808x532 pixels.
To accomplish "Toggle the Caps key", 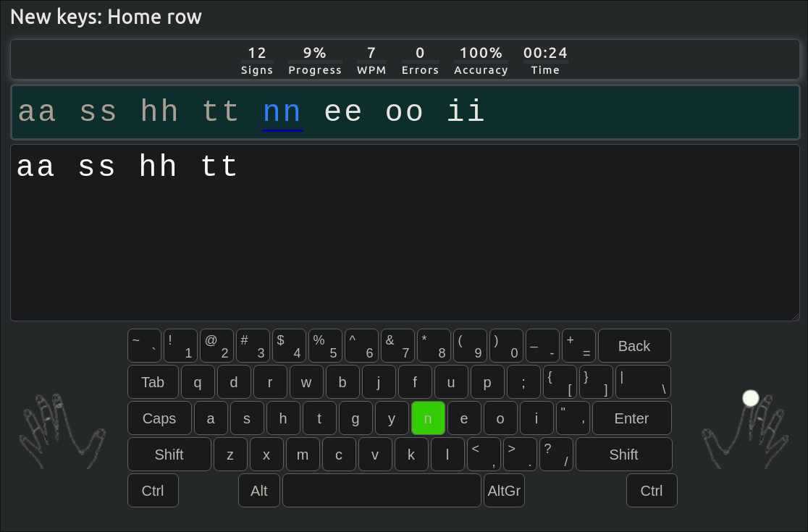I will tap(159, 418).
